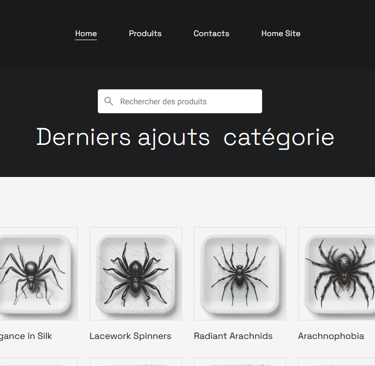Click the Lacework Spinners product title

(x=130, y=336)
